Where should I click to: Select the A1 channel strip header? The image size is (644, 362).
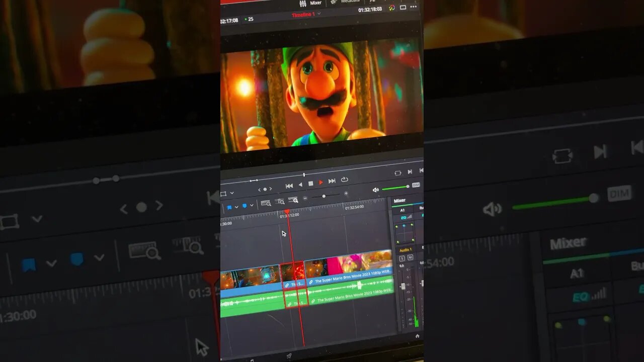(x=402, y=210)
